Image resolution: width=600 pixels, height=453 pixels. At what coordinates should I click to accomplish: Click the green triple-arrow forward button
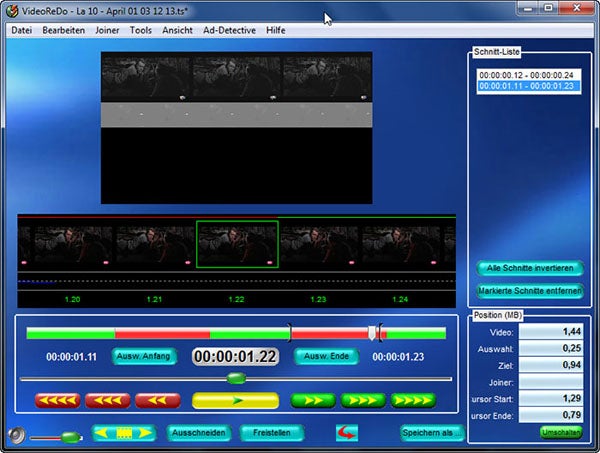click(x=363, y=401)
